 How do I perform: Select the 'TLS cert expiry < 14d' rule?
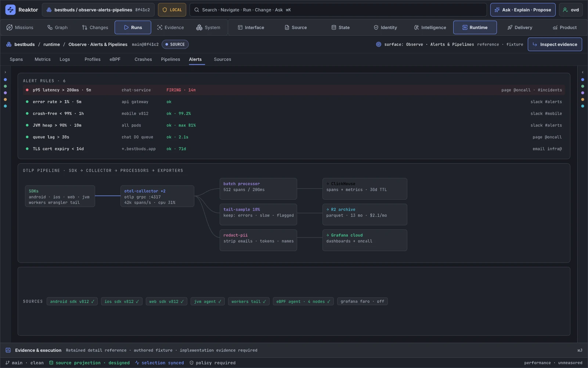click(294, 149)
